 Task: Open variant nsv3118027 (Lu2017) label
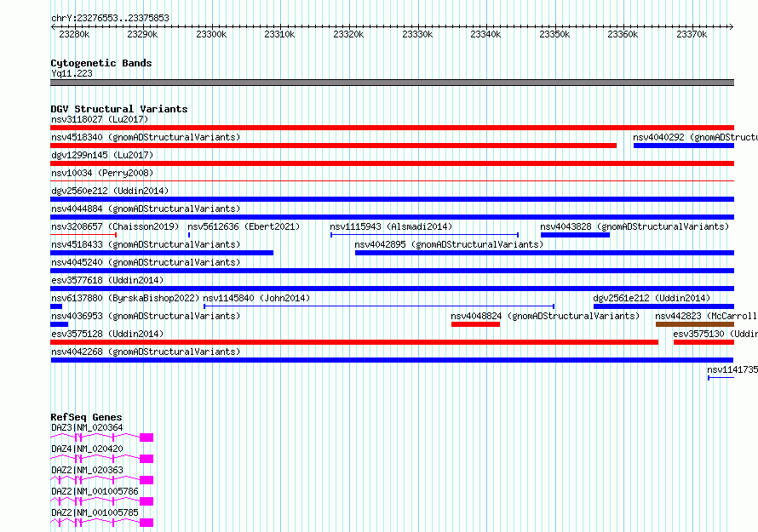coord(100,119)
